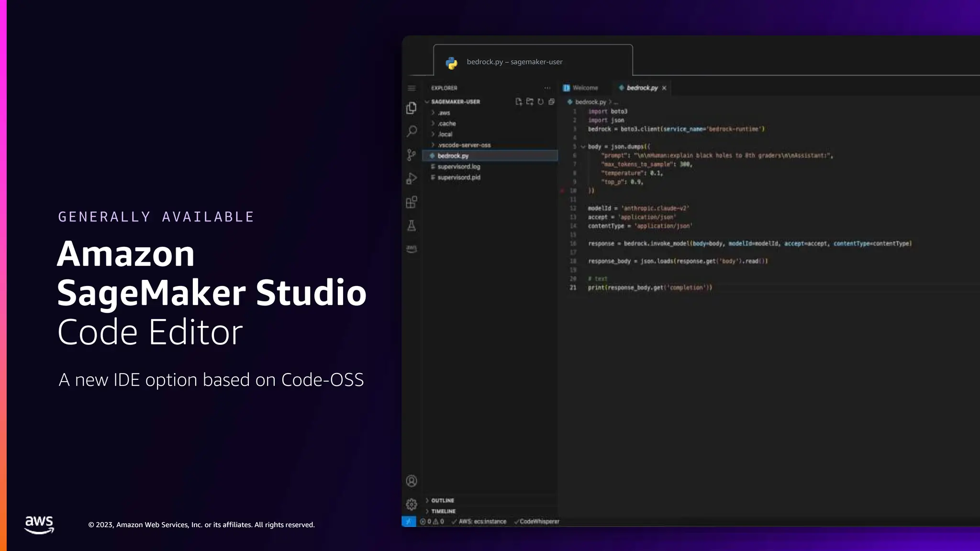Screen dimensions: 980x551
Task: Click the response = bedrock.invoke_model line
Action: 750,243
